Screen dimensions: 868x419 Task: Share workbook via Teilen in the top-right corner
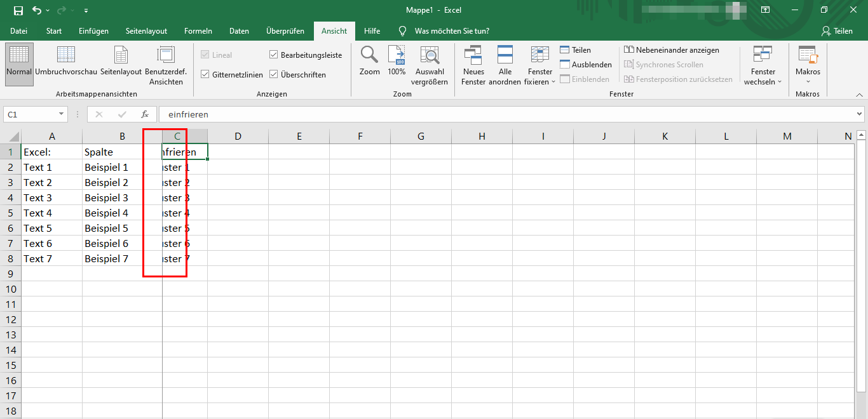pos(837,30)
